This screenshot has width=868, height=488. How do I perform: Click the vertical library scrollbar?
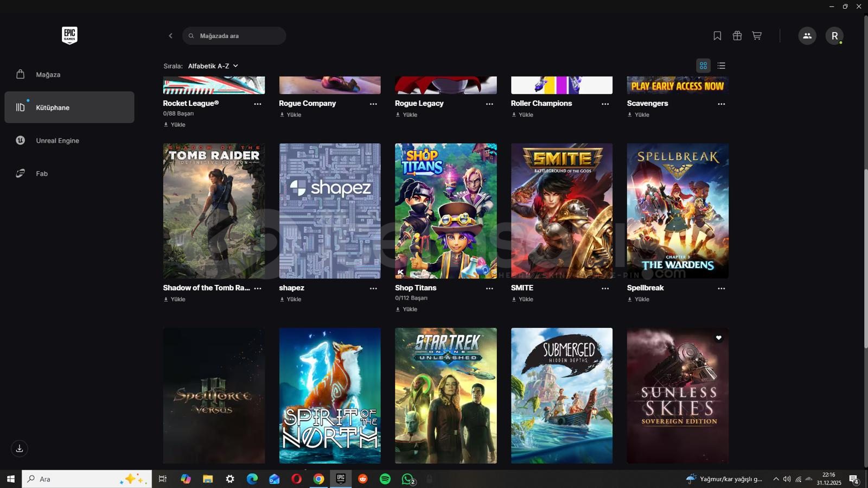click(866, 258)
